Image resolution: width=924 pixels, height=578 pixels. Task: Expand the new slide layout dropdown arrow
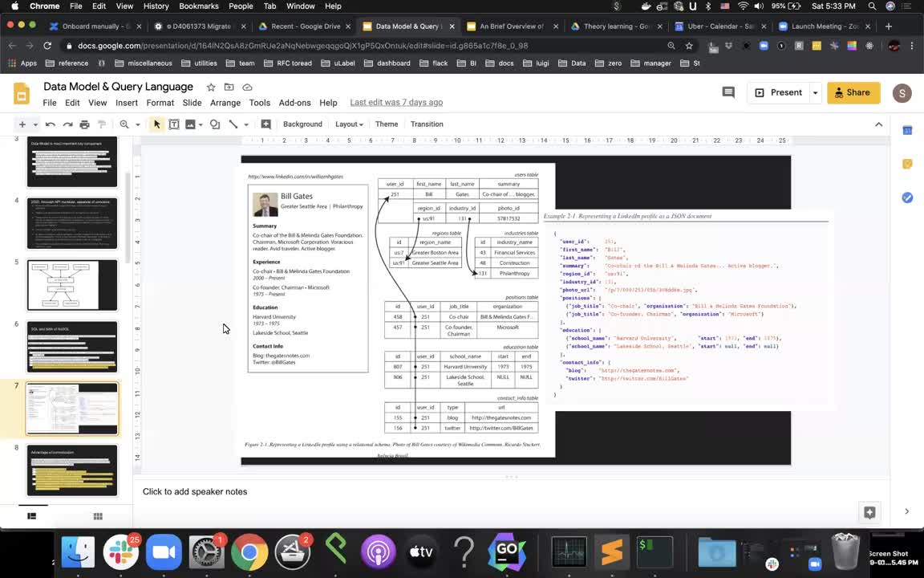tap(35, 124)
